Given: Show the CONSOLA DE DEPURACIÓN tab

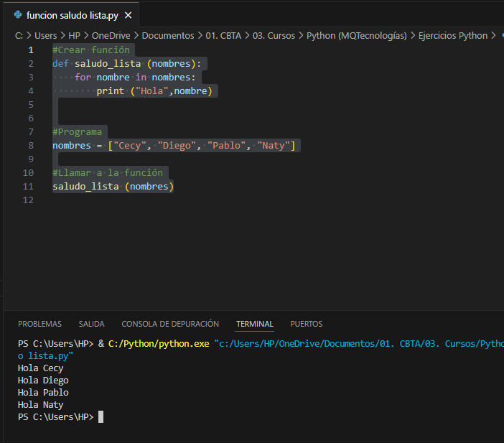Looking at the screenshot, I should click(x=170, y=324).
